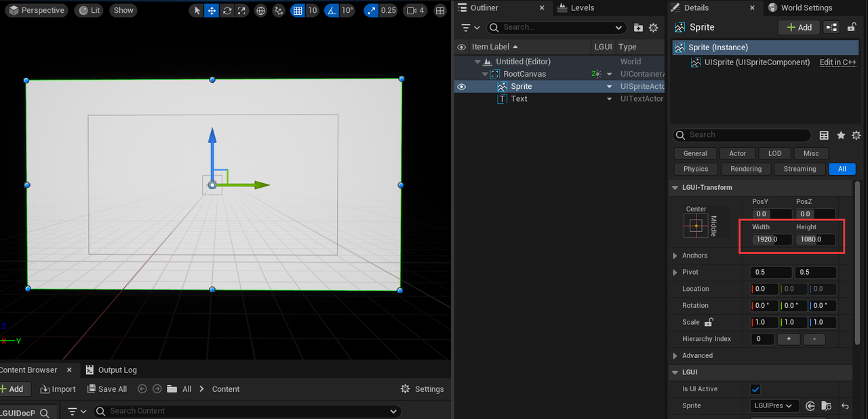Click the Edit in C++ link
The image size is (868, 419).
[x=837, y=62]
